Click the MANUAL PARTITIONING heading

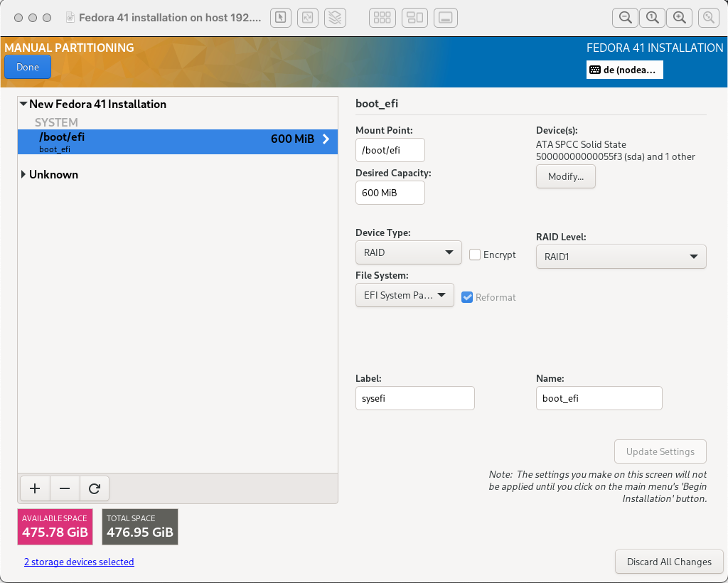click(69, 48)
